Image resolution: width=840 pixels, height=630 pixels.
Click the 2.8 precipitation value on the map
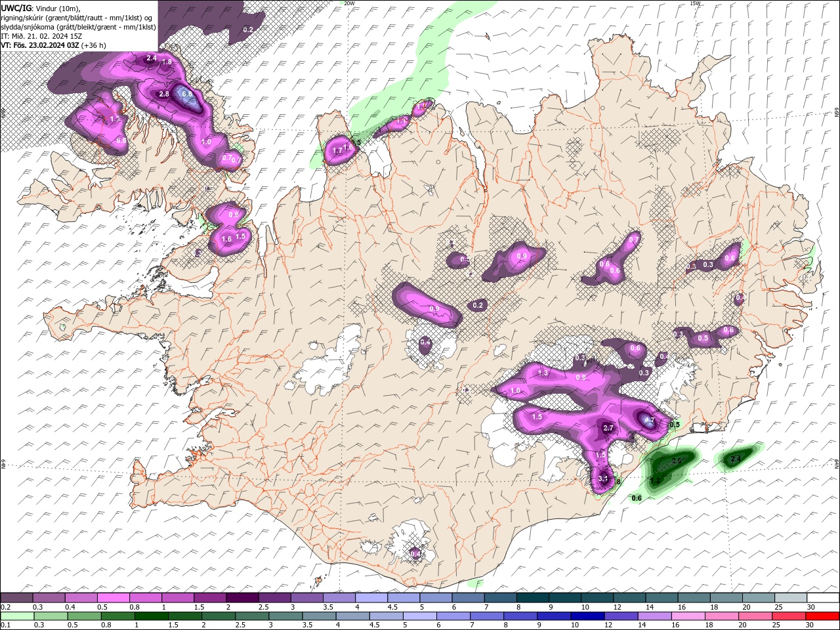[164, 94]
